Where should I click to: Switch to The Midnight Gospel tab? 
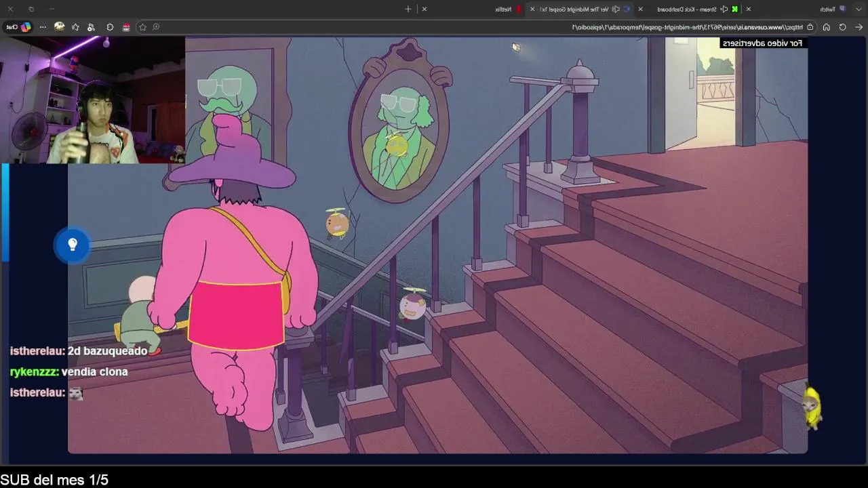click(581, 9)
